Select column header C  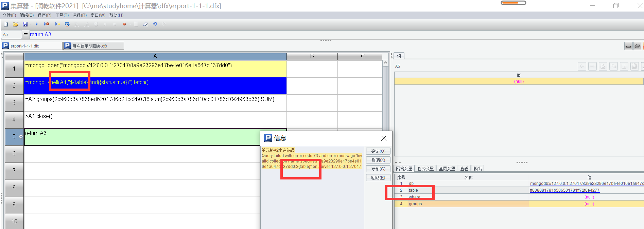point(363,56)
